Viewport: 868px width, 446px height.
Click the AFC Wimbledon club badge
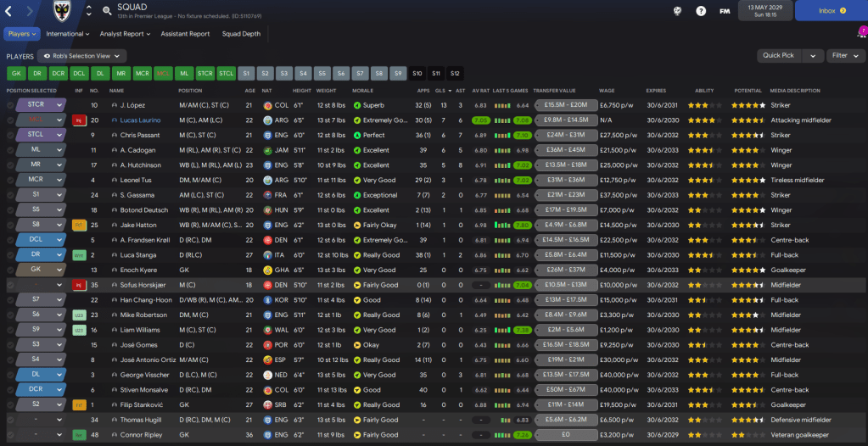tap(63, 11)
